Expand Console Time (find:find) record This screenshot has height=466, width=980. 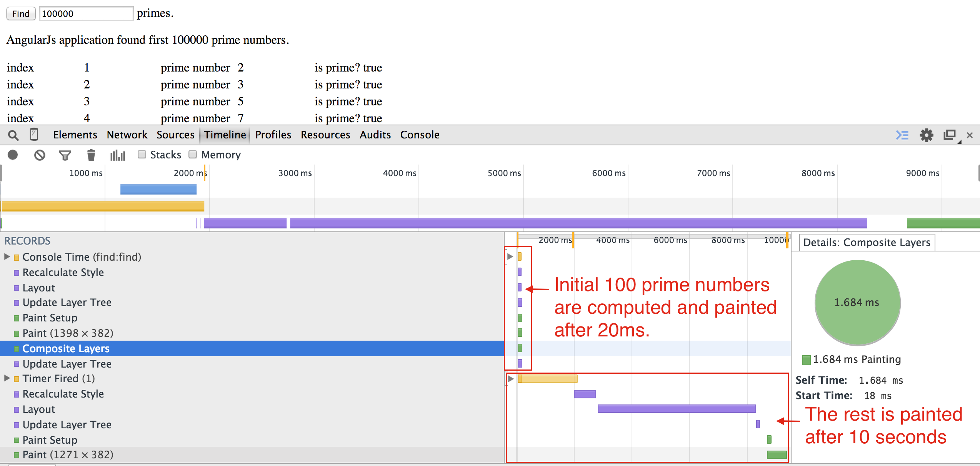7,257
